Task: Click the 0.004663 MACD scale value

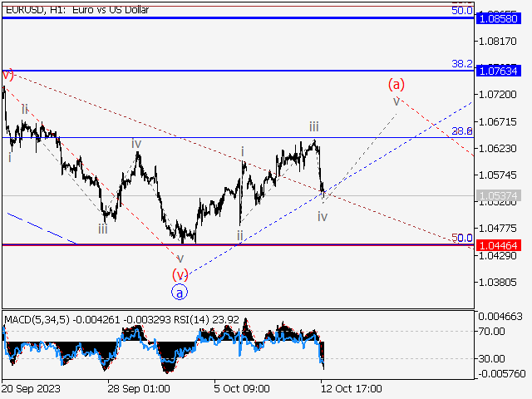Action: 500,317
